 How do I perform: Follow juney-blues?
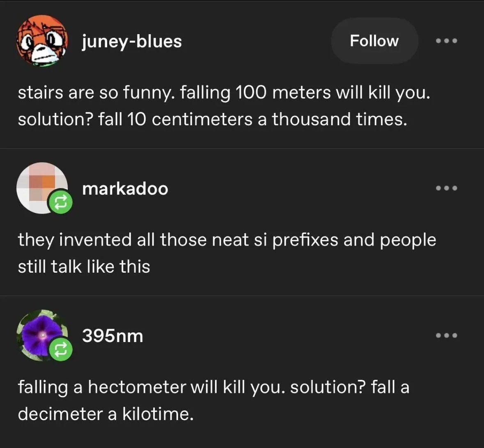[374, 41]
